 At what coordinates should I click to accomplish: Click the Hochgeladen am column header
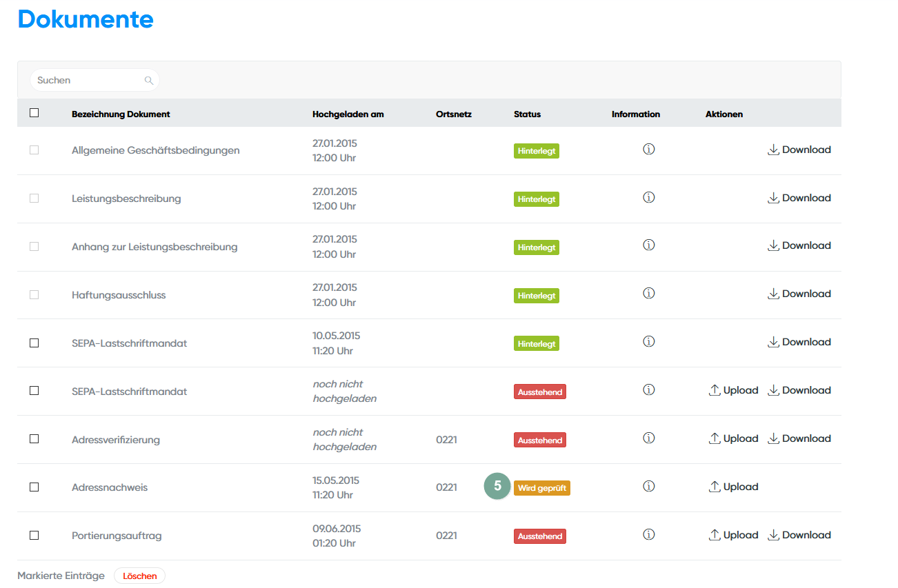[348, 114]
